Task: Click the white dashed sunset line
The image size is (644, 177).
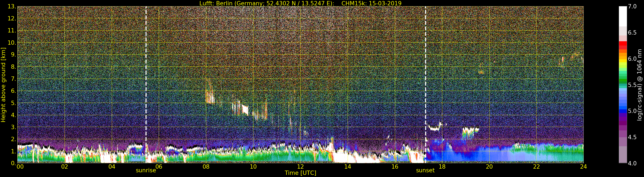Action: [x=426, y=75]
